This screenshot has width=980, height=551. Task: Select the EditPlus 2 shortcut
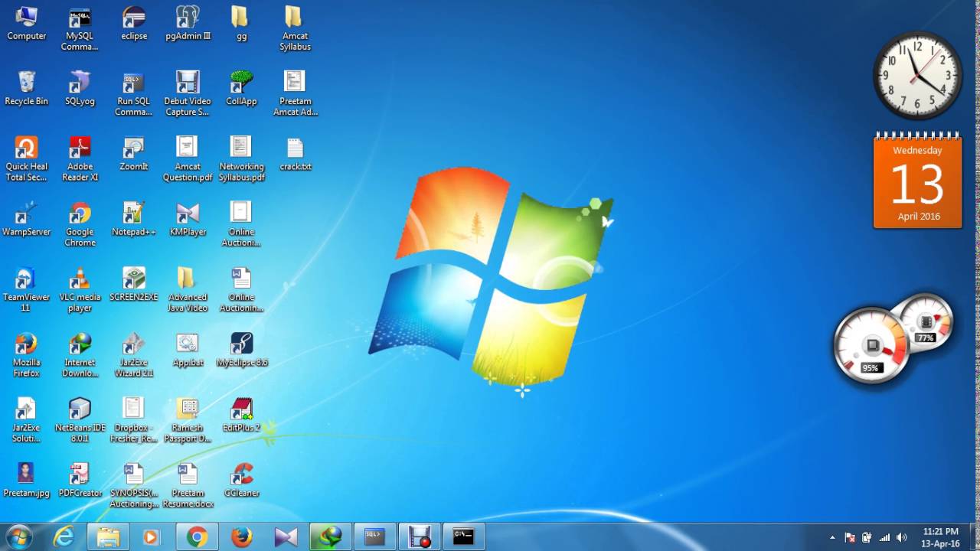click(241, 415)
